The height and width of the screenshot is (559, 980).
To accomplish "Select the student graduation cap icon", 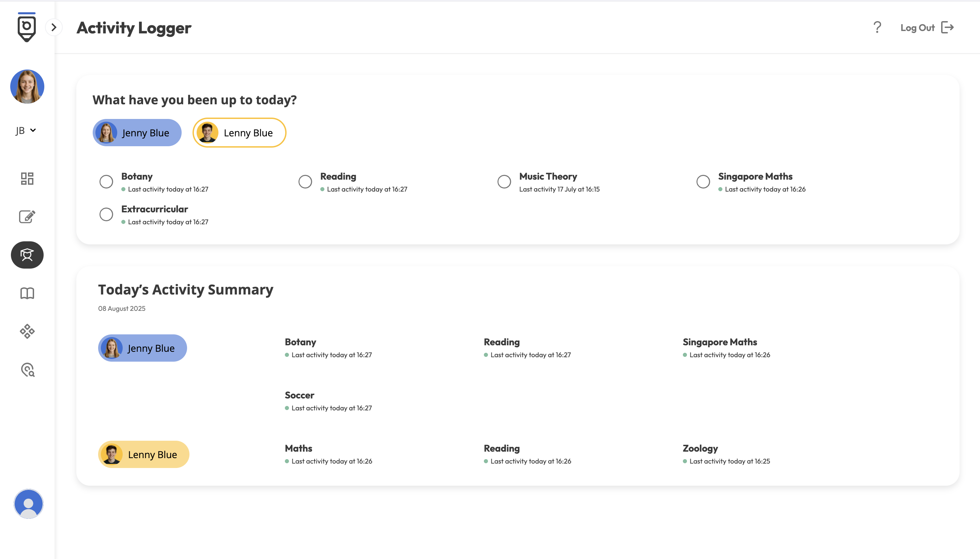I will click(27, 255).
